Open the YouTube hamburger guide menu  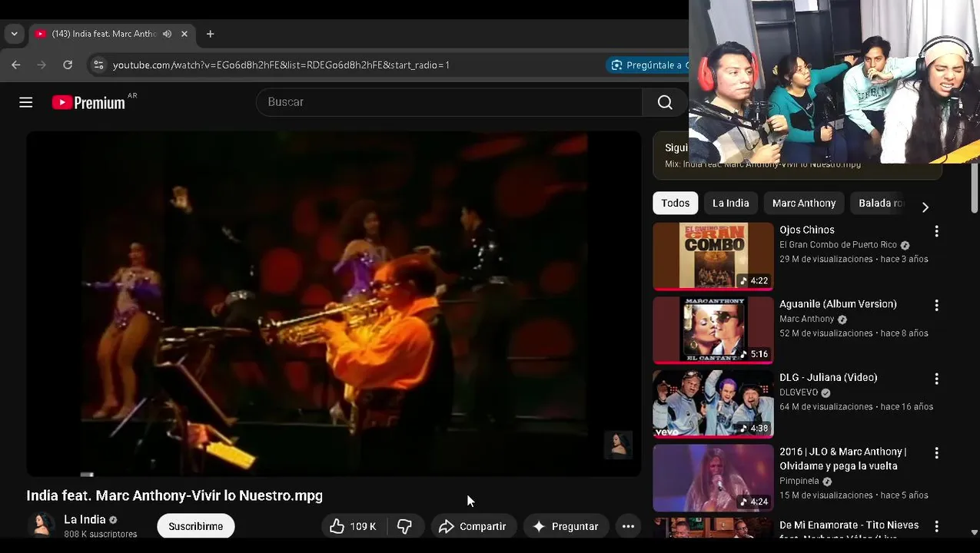pos(26,102)
